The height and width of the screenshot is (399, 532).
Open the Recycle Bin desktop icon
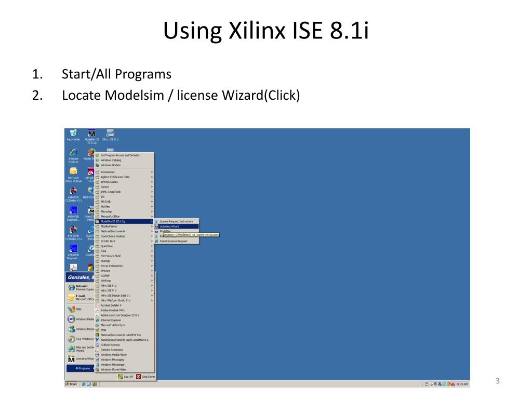tap(73, 135)
